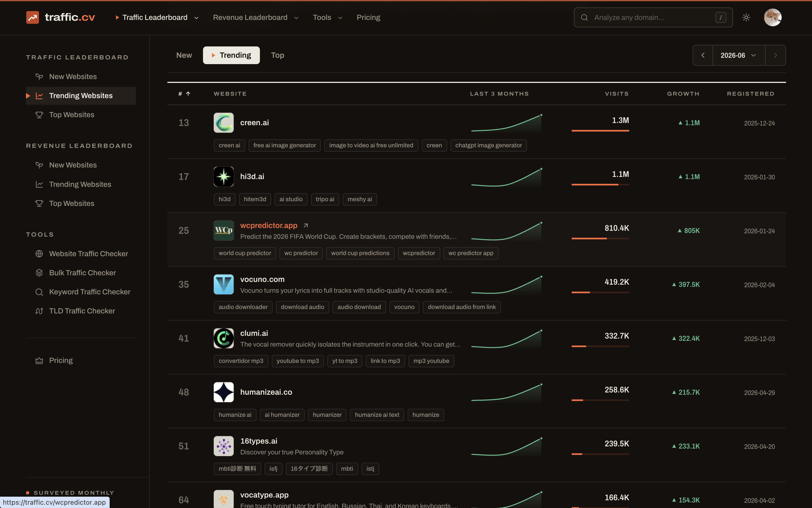Click the sprout icon in Revenue Leaderboard New Websites
The height and width of the screenshot is (508, 812).
pos(39,165)
